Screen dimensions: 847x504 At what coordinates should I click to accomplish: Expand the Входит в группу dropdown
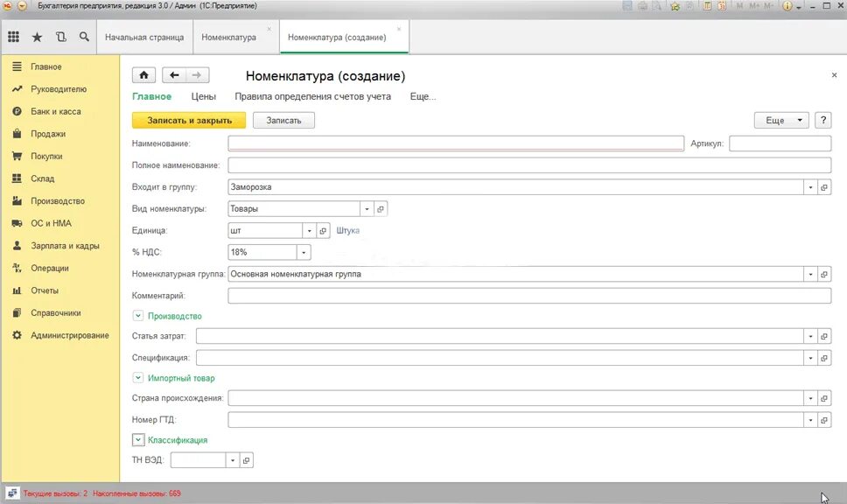click(810, 187)
